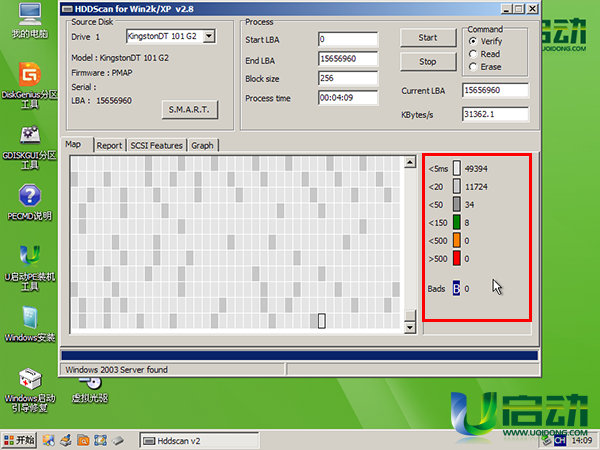Open the Drive selection dropdown
600x450 pixels.
209,36
